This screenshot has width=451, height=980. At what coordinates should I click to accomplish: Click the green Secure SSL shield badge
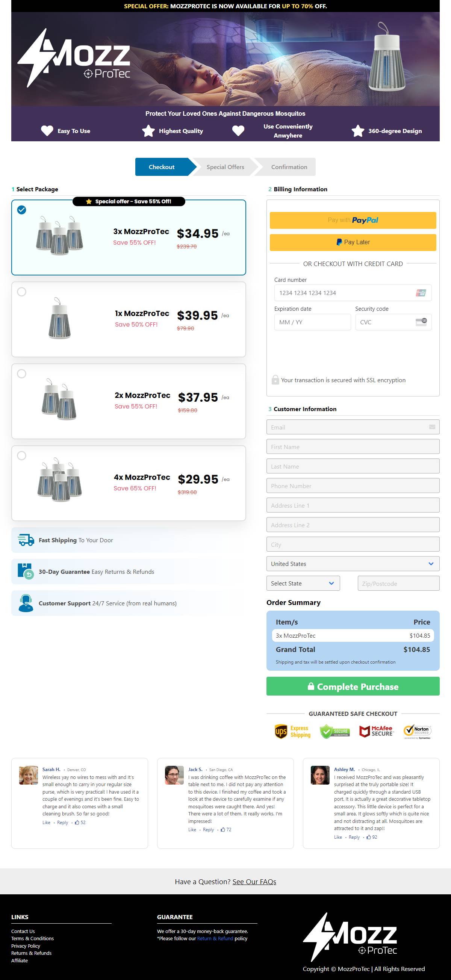334,731
